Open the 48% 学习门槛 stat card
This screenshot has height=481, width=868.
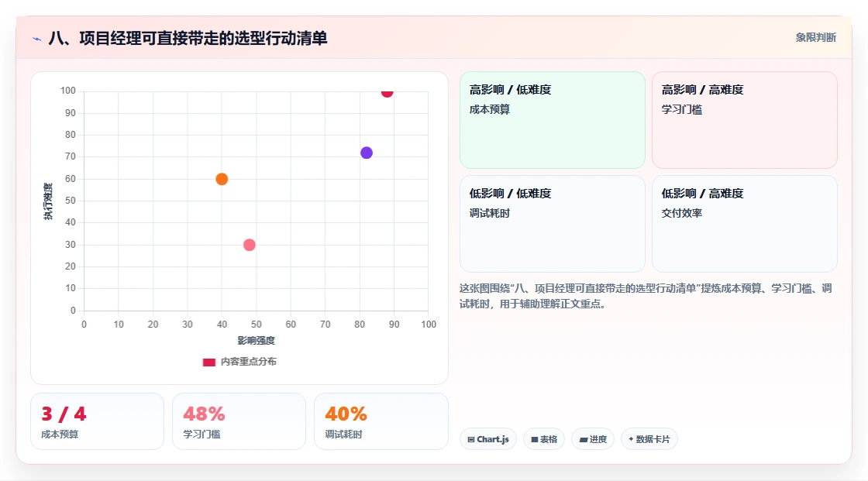(239, 421)
